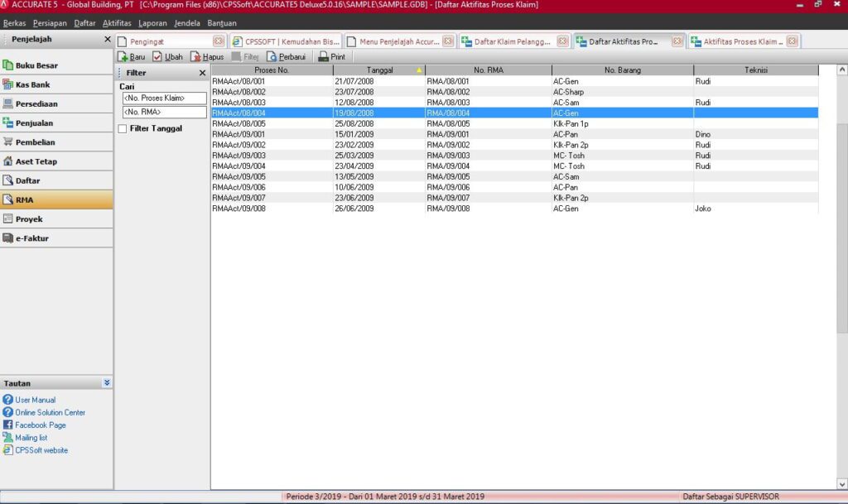The image size is (848, 504).
Task: Click the No. Proses Klaim search field
Action: click(x=163, y=98)
